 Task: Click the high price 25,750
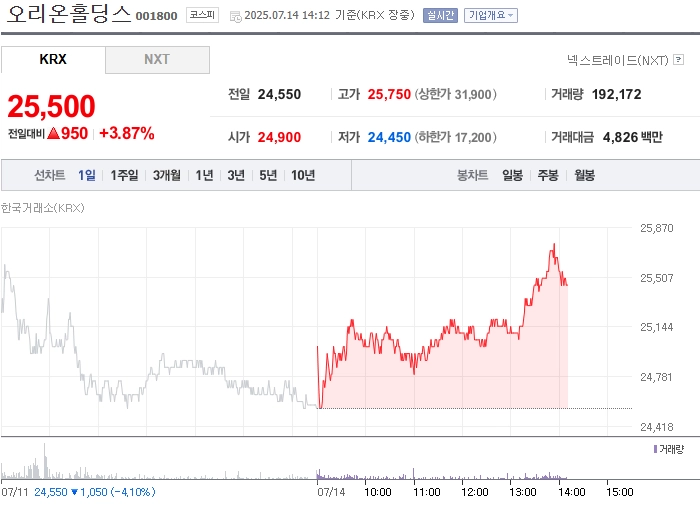click(389, 94)
